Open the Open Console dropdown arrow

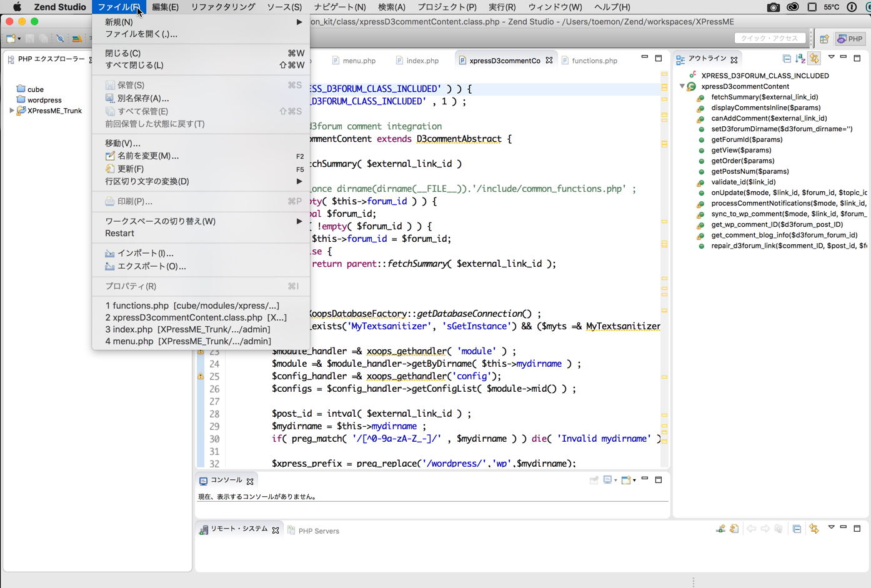[634, 481]
